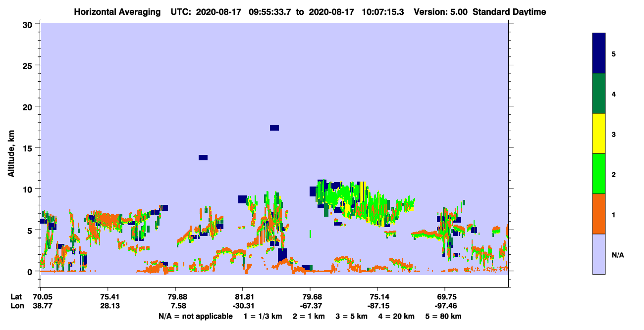Click the 'Standard Daytime' text
644x330 pixels.
tap(509, 11)
